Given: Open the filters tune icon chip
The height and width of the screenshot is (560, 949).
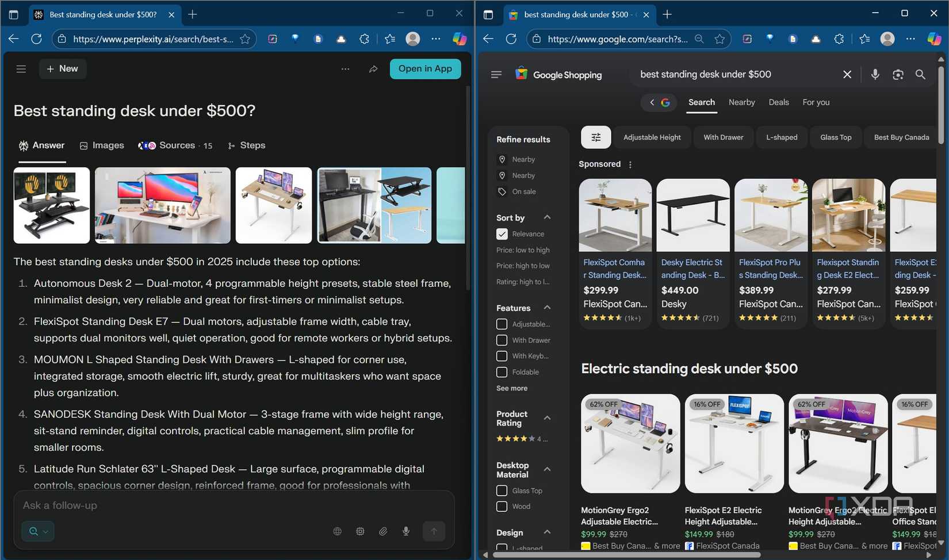Looking at the screenshot, I should (596, 137).
